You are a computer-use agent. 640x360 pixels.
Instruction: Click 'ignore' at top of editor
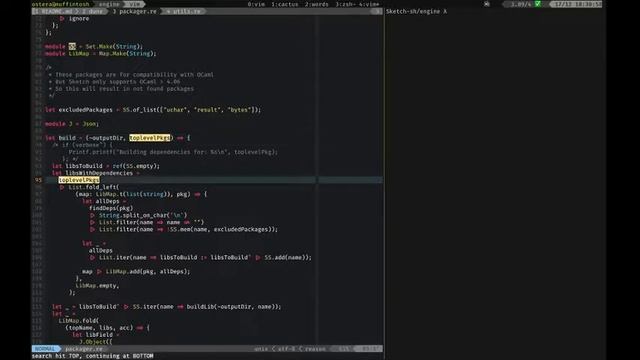click(x=79, y=18)
